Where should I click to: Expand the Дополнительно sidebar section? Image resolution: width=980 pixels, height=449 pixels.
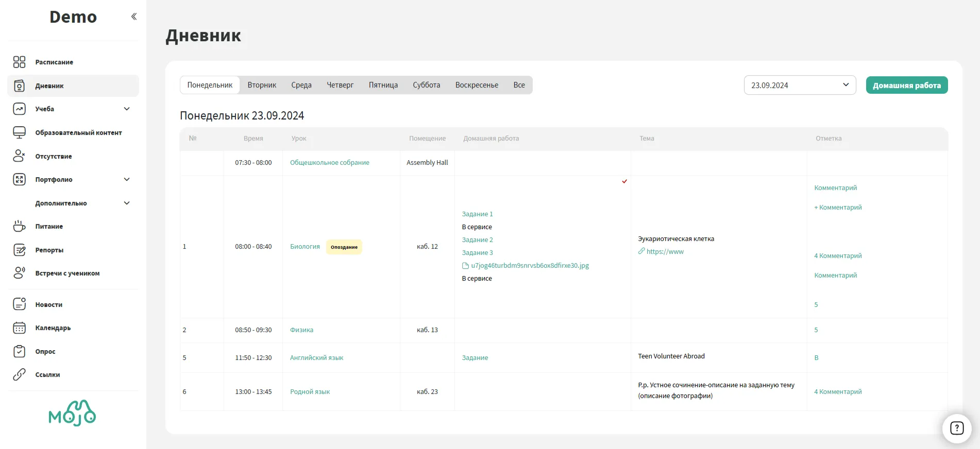127,203
